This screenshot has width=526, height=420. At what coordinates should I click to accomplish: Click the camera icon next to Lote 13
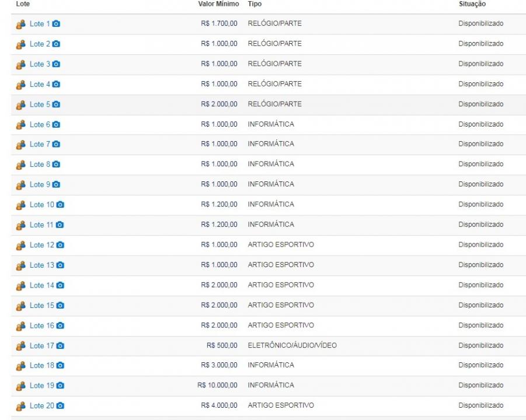[60, 265]
